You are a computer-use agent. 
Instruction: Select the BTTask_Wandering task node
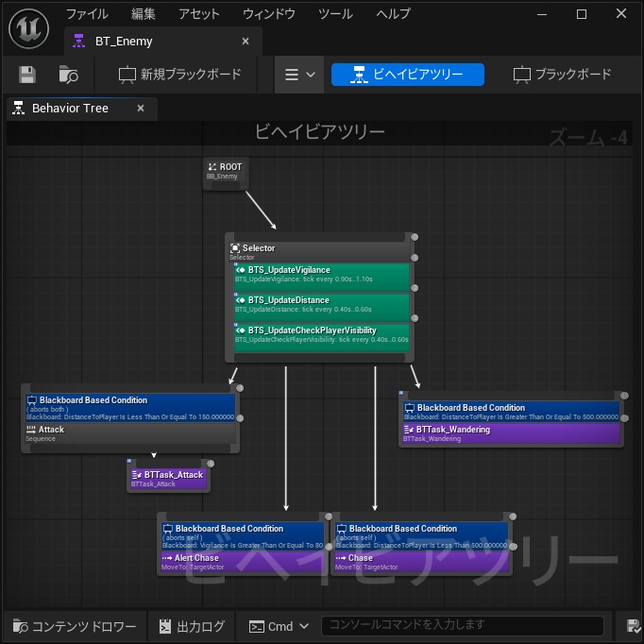[x=511, y=433]
